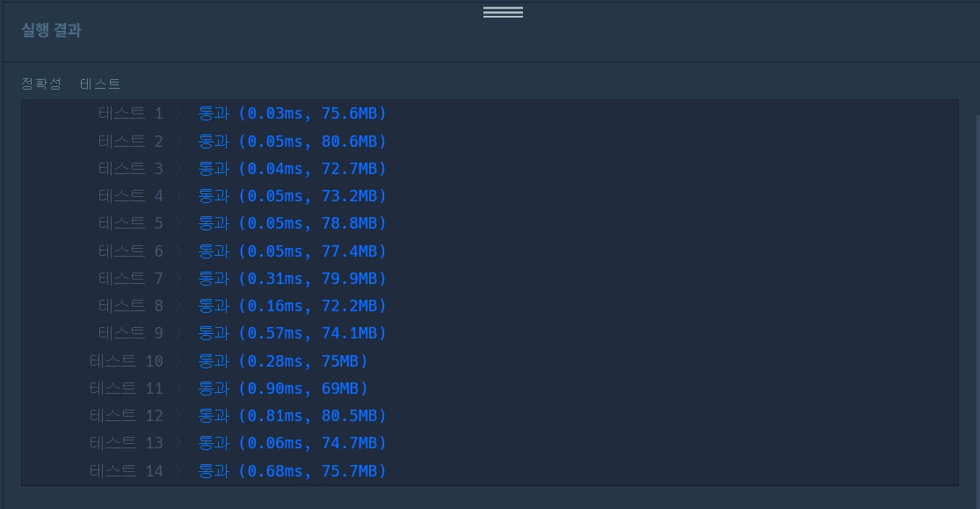Click the result text showing 77.4MB
980x509 pixels.
292,251
